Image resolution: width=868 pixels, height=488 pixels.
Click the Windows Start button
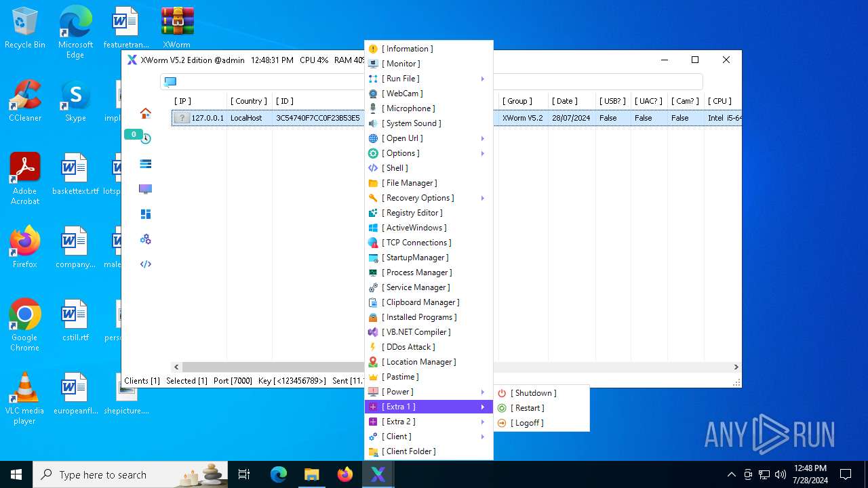pos(16,474)
